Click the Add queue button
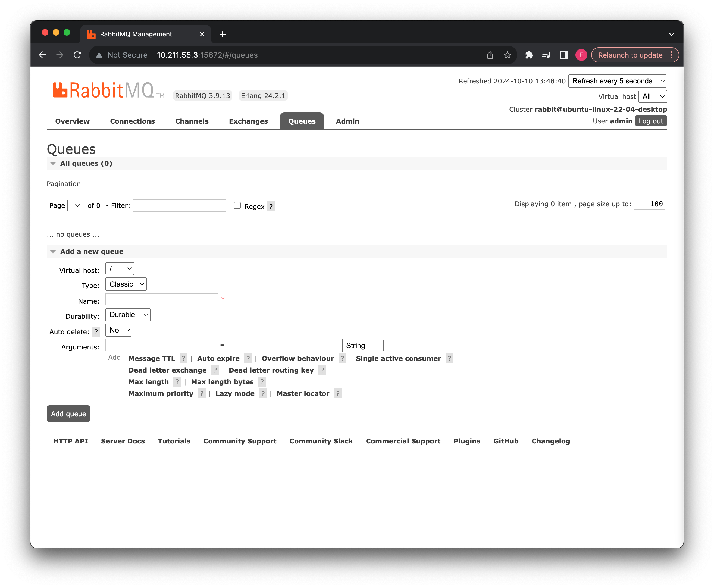This screenshot has height=588, width=714. point(68,414)
